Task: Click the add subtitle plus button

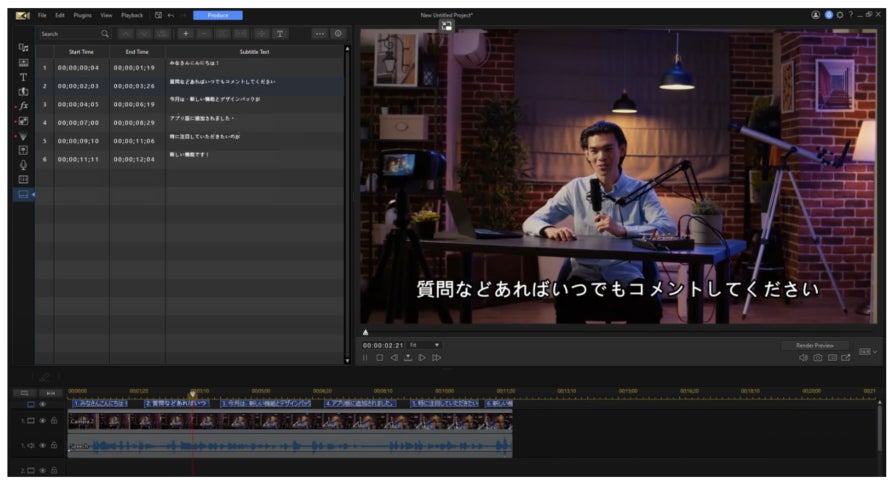Action: tap(185, 34)
